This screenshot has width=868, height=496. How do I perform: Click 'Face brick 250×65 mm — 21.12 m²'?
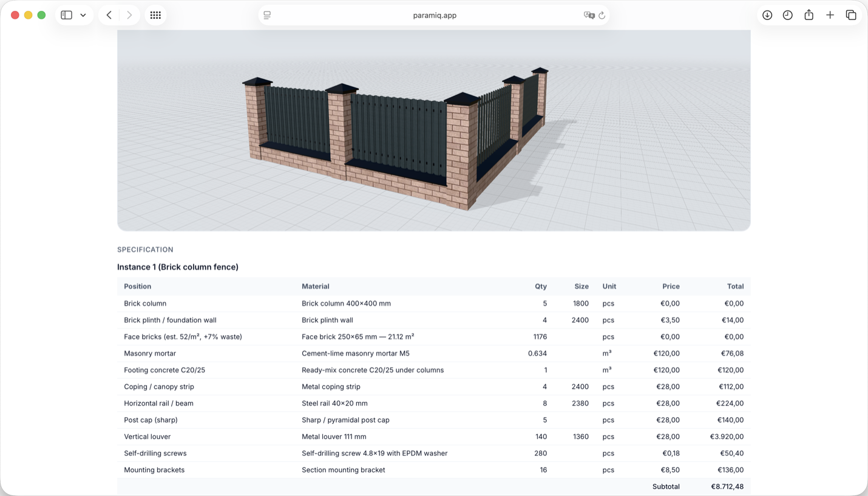pos(358,337)
